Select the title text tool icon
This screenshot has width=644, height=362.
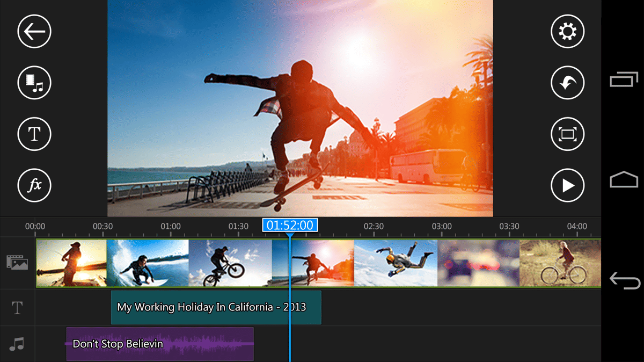[x=34, y=134]
